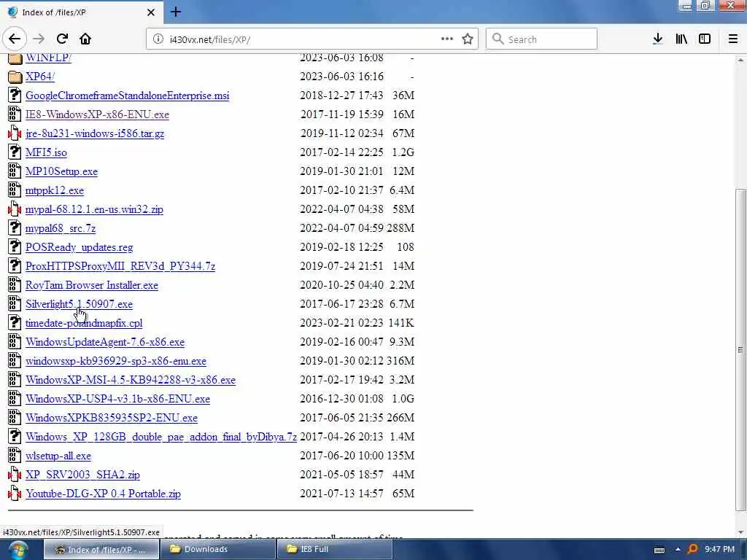
Task: Select the Index of /files/XP tab
Action: (81, 12)
